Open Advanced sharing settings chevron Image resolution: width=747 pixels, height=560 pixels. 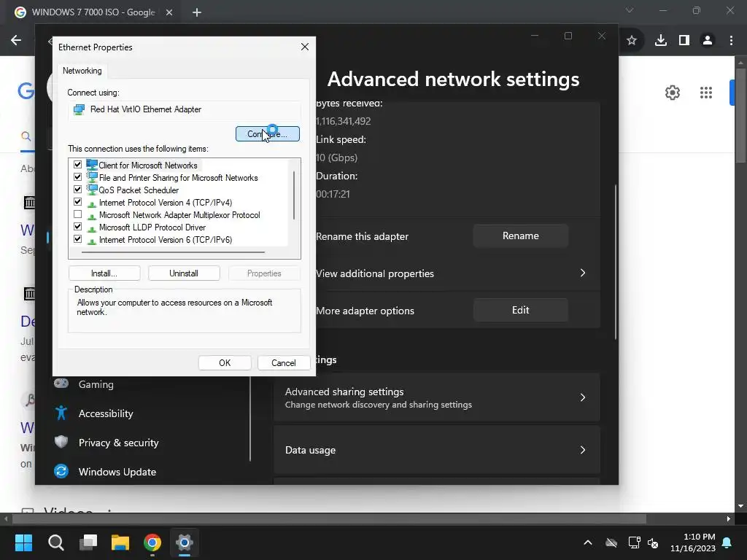pyautogui.click(x=582, y=397)
